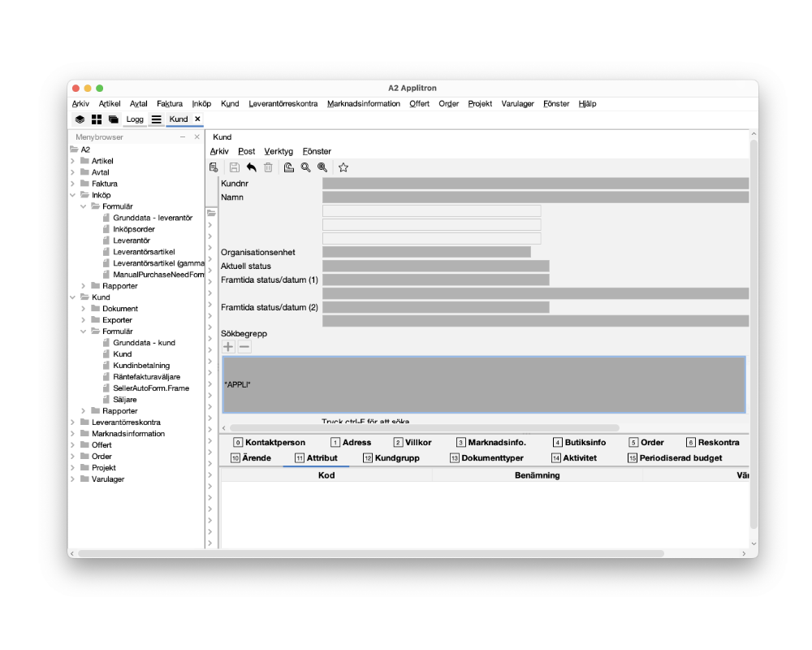Screen dimensions: 812x650
Task: Select Räntefakturaväljare in the tree
Action: [146, 377]
